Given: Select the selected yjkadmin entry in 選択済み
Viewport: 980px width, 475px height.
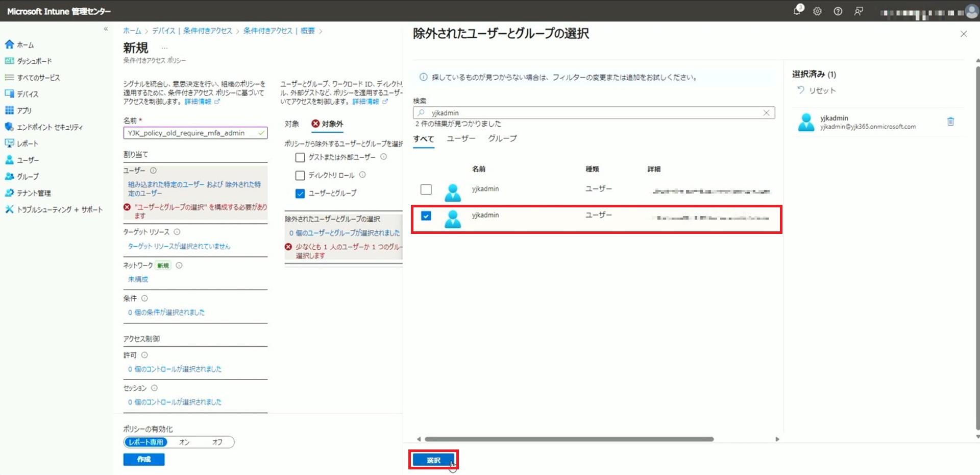Looking at the screenshot, I should click(x=878, y=122).
